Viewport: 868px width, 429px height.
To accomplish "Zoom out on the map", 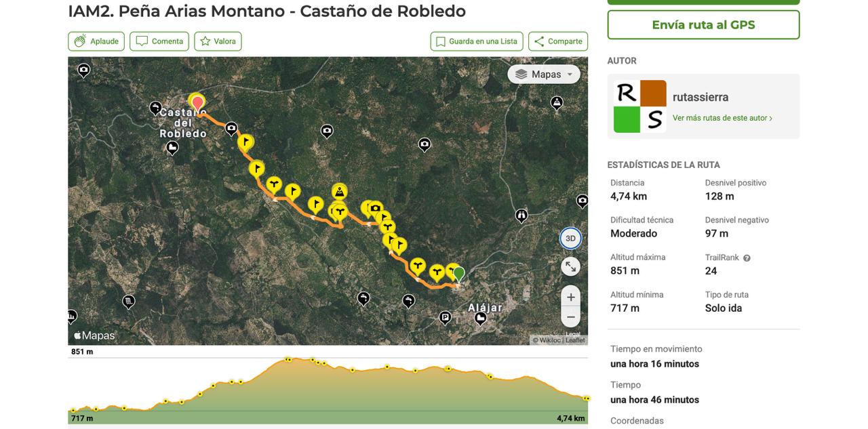I will [570, 316].
